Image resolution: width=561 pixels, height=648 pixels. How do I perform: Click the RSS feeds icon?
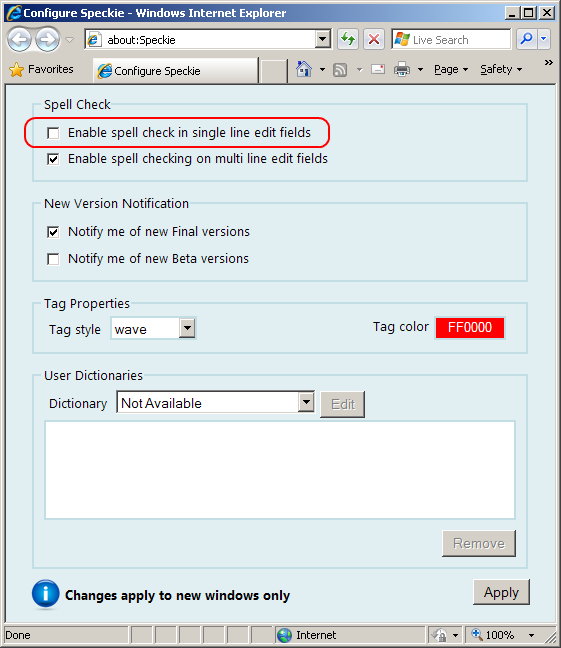tap(340, 70)
